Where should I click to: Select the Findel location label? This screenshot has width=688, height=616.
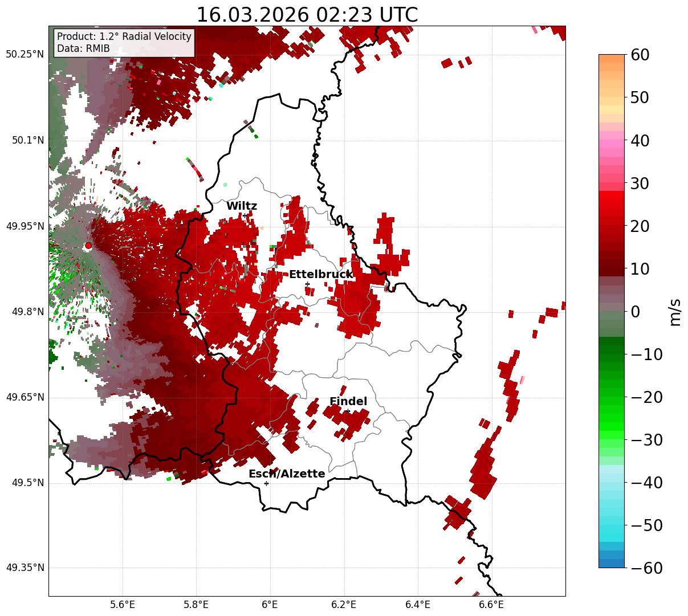(348, 402)
